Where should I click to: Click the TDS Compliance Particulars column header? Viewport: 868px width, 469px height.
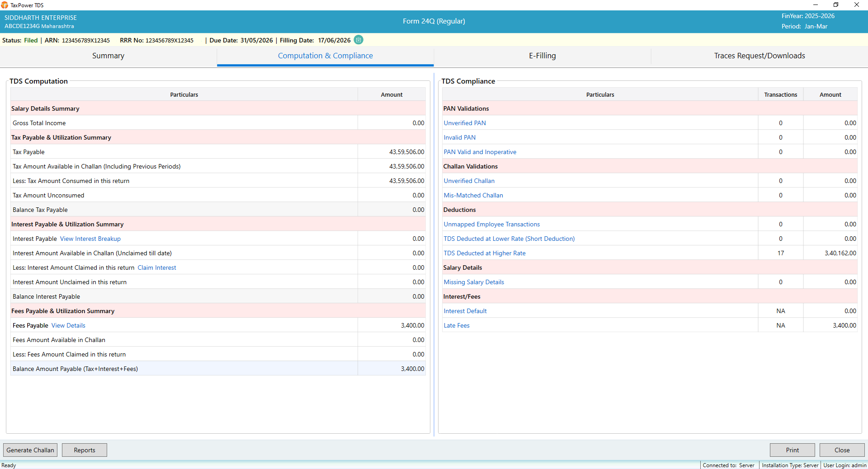[600, 94]
